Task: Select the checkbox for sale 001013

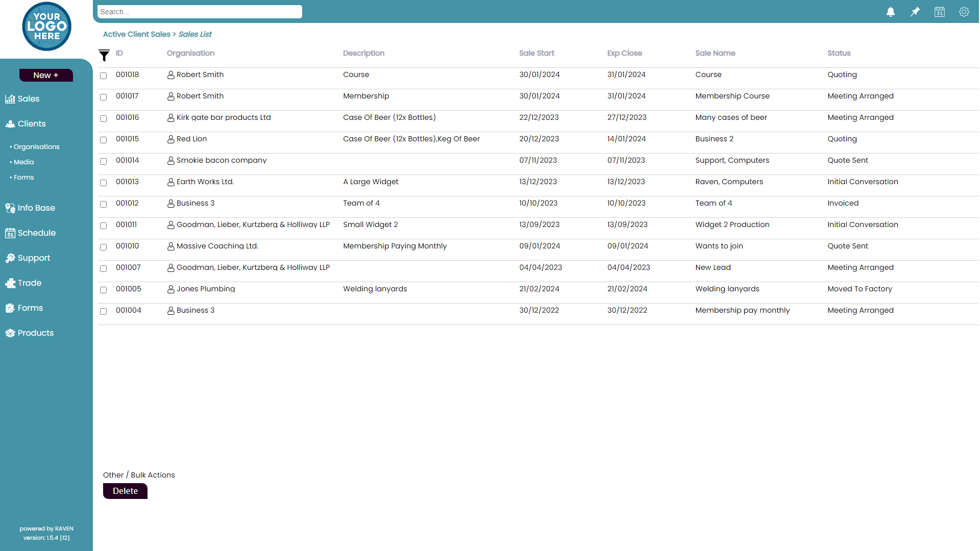Action: (x=104, y=183)
